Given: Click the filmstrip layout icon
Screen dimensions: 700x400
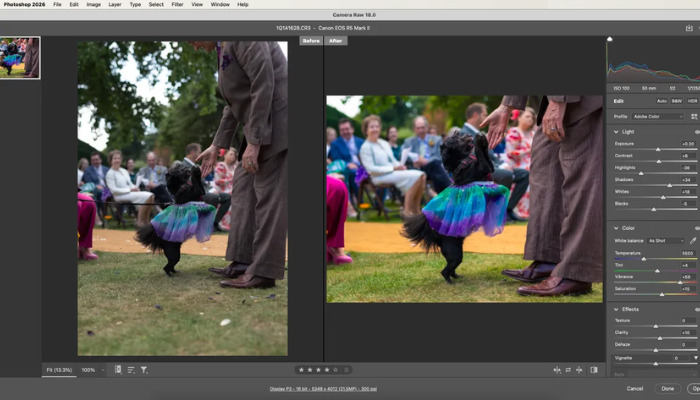Looking at the screenshot, I should pyautogui.click(x=117, y=370).
